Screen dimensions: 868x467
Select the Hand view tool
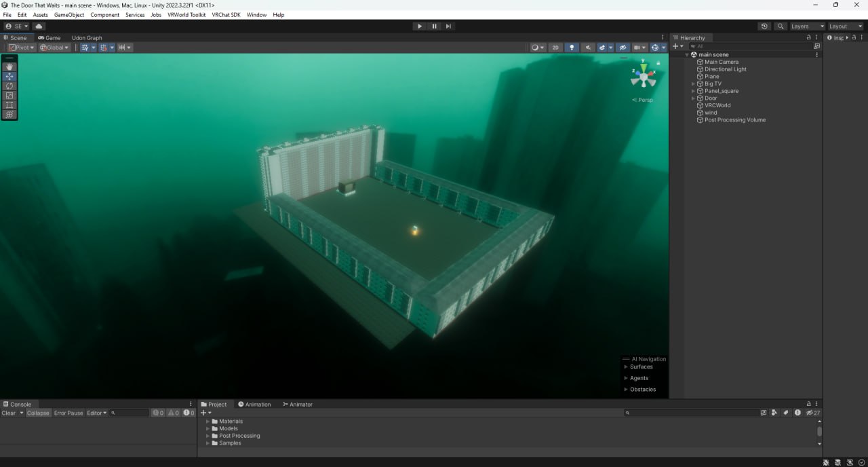[x=9, y=67]
